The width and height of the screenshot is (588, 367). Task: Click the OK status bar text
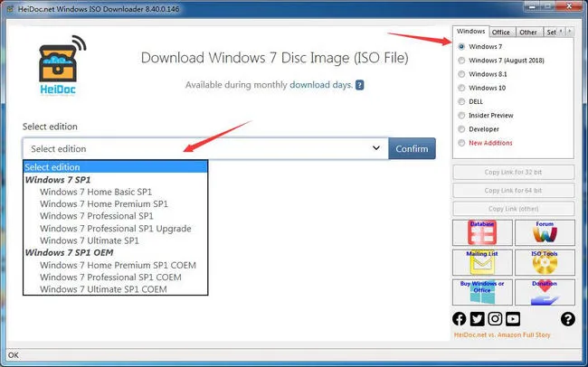tap(14, 355)
